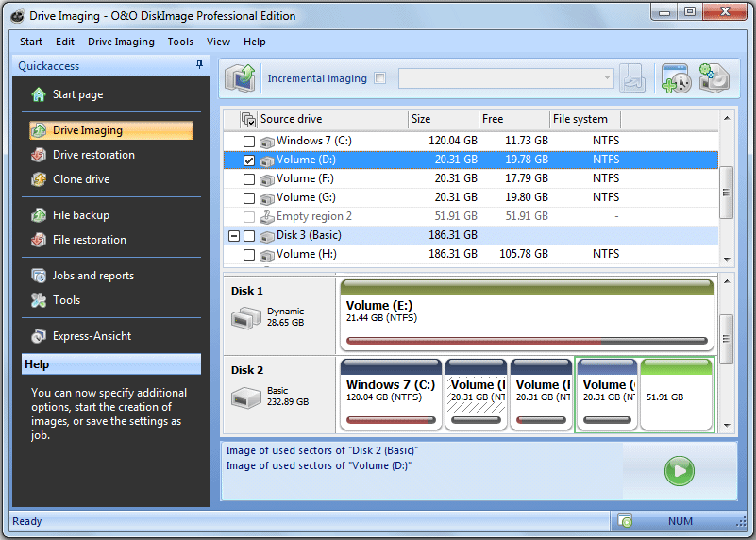Click the drive list scrollbar thumb
This screenshot has height=540, width=756.
tap(727, 193)
